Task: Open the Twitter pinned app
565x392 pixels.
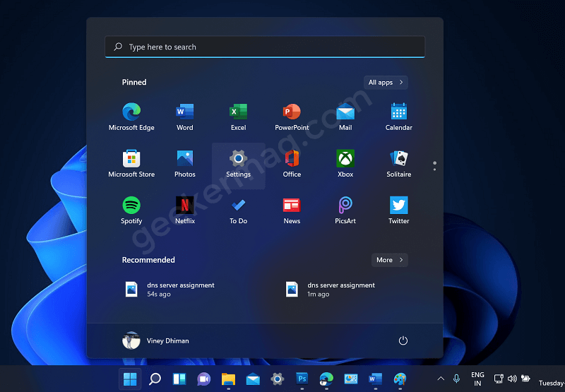Action: point(398,210)
